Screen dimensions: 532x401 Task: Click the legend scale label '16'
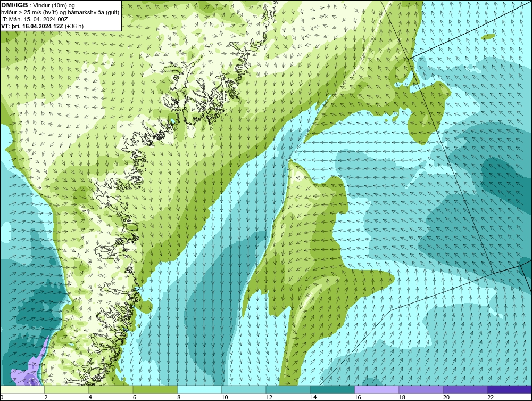pos(358,398)
